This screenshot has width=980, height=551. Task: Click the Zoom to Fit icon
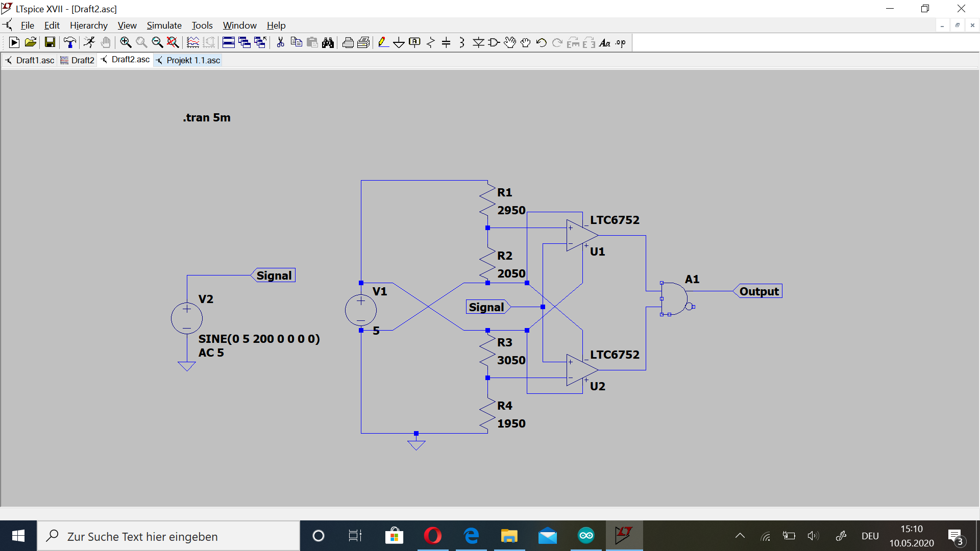(x=173, y=43)
